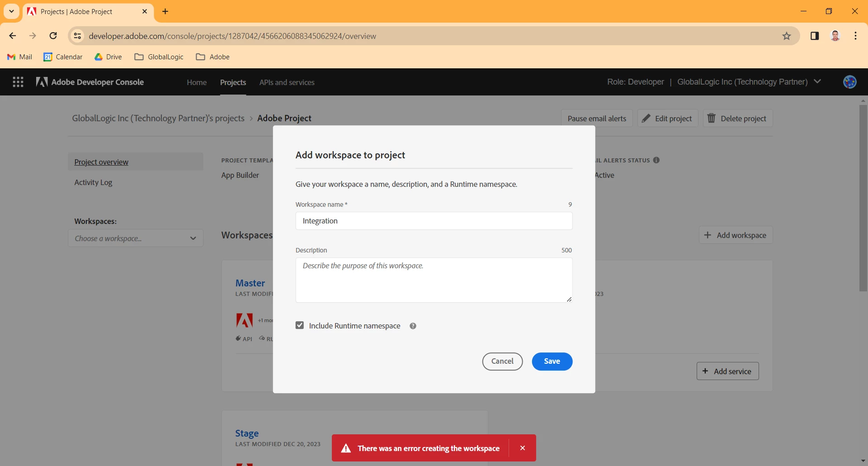Expand the organization switcher chevron

[x=817, y=81]
